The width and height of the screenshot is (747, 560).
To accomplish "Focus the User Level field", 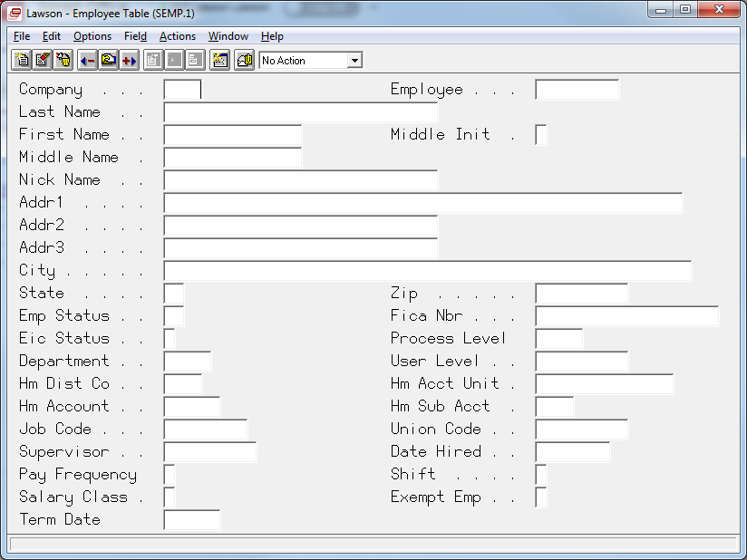I will point(582,361).
